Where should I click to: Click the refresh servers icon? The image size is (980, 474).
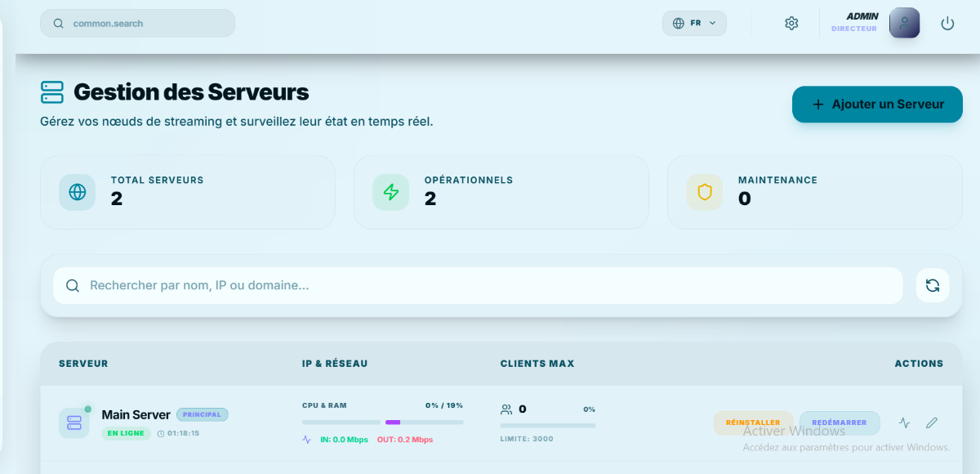click(933, 285)
